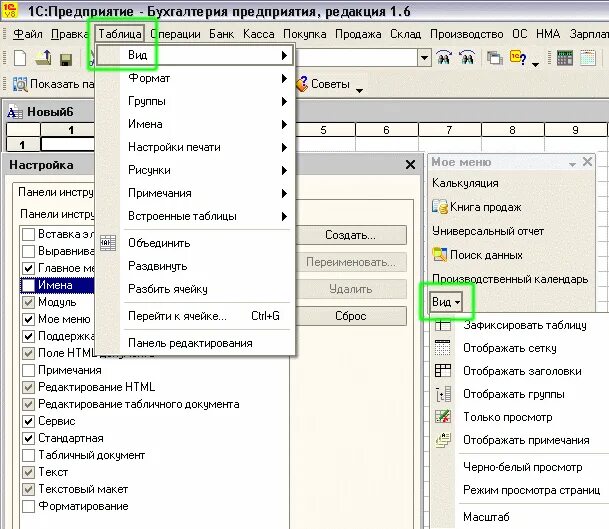Click spreadsheet column 7 header

tap(449, 130)
